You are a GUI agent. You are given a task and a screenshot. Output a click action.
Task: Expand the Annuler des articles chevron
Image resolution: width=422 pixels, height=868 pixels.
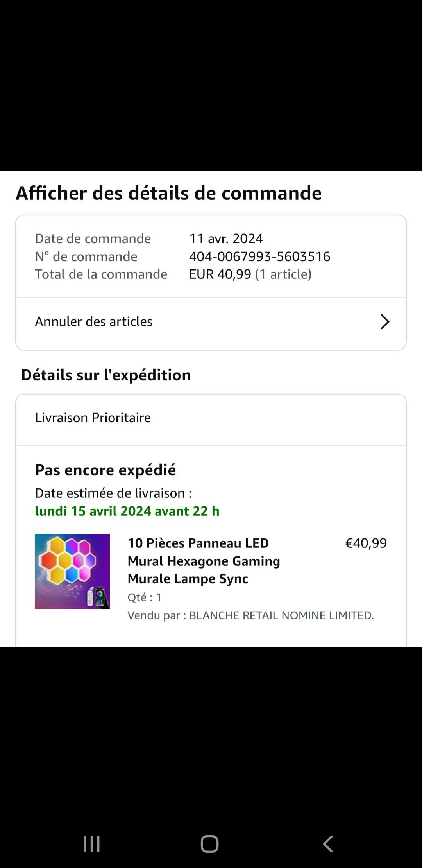click(x=385, y=322)
